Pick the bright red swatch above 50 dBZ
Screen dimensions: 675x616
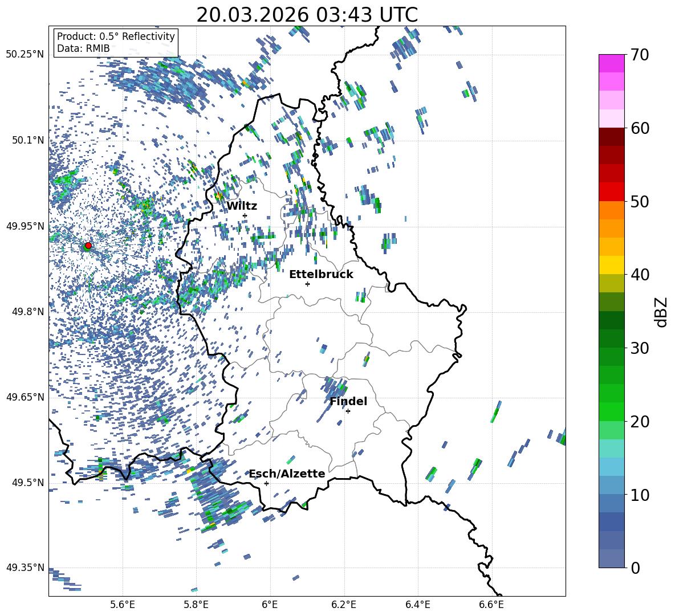coord(611,191)
